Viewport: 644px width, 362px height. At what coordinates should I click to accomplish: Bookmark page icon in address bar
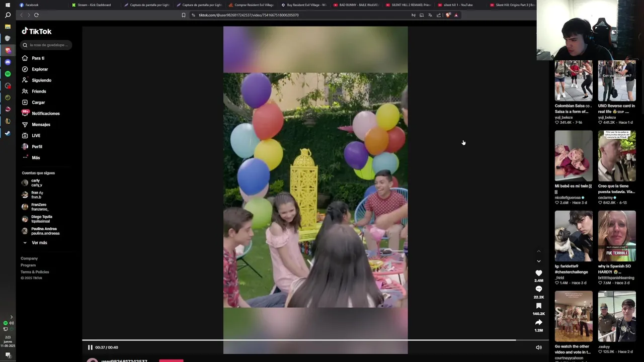(184, 15)
